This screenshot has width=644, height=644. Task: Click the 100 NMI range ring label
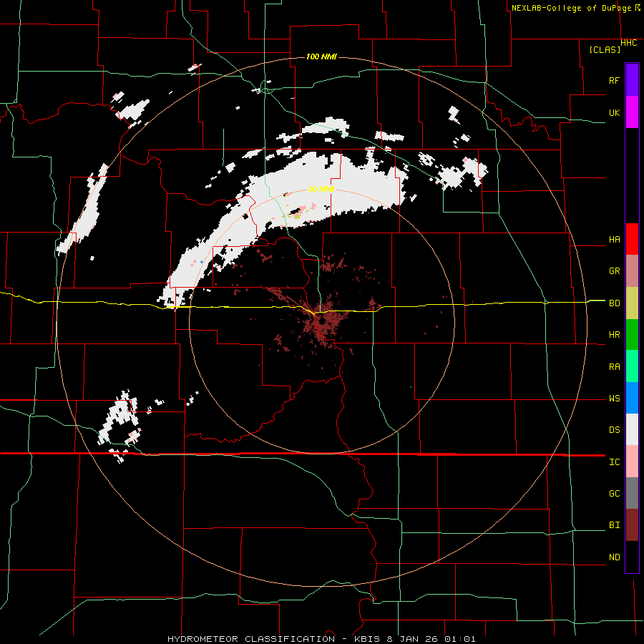click(x=321, y=57)
